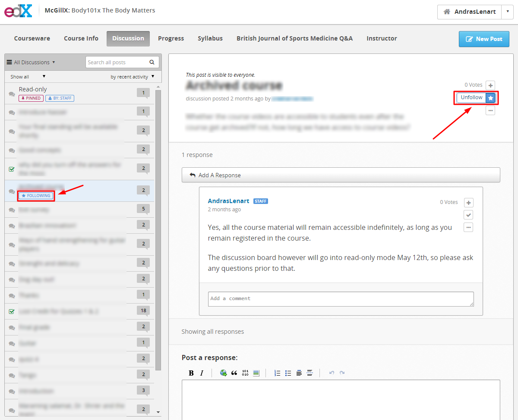This screenshot has height=420, width=518.
Task: Open the Course Info tab
Action: [x=81, y=38]
